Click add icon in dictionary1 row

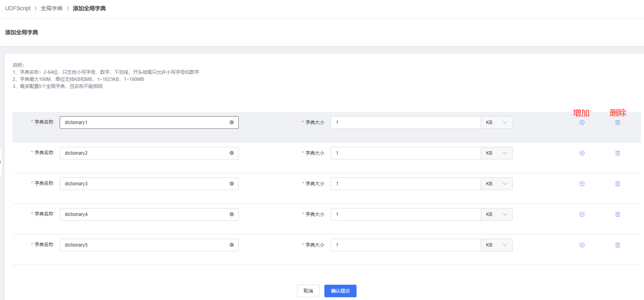582,123
